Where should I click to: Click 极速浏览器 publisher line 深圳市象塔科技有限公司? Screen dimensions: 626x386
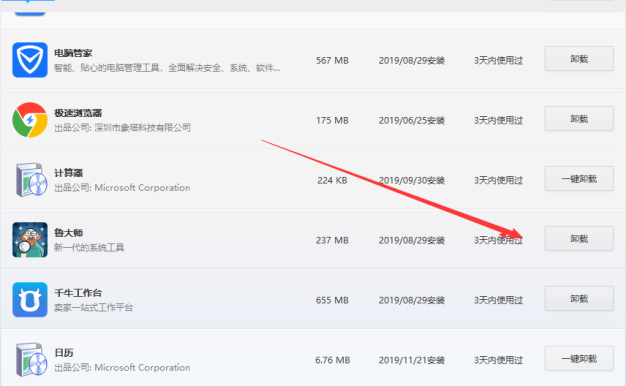pyautogui.click(x=123, y=128)
